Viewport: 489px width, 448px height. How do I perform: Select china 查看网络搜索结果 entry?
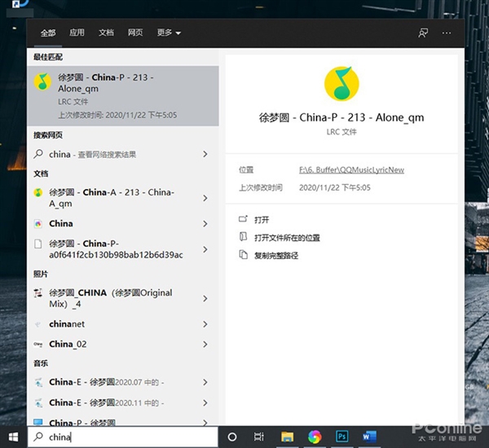(x=123, y=154)
